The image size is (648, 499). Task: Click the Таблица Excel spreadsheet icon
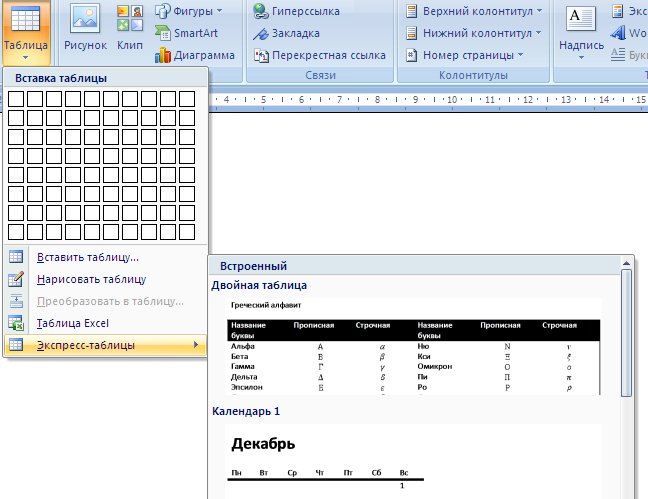[16, 323]
